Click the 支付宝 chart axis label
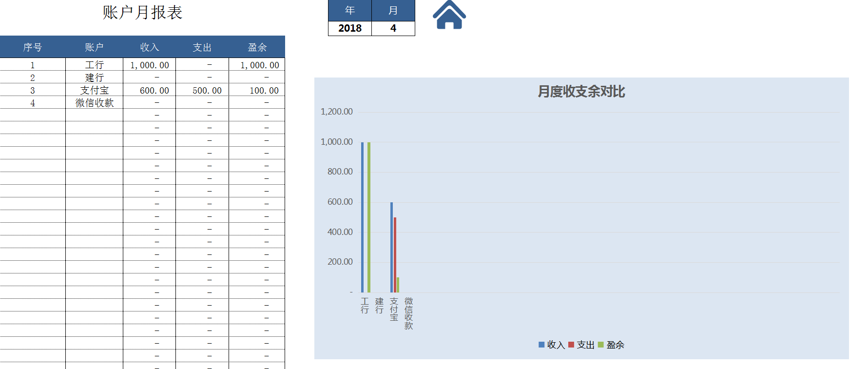The width and height of the screenshot is (868, 369). 394,310
